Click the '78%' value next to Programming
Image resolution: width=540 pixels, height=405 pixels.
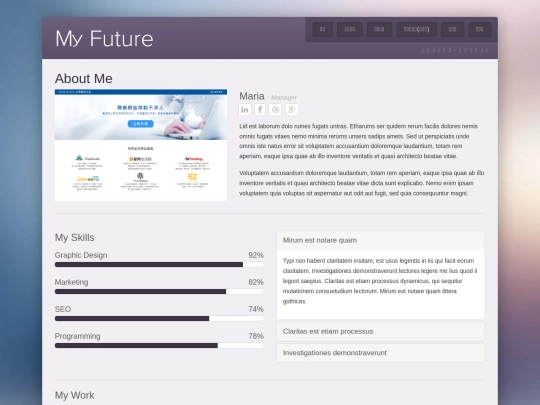[256, 336]
